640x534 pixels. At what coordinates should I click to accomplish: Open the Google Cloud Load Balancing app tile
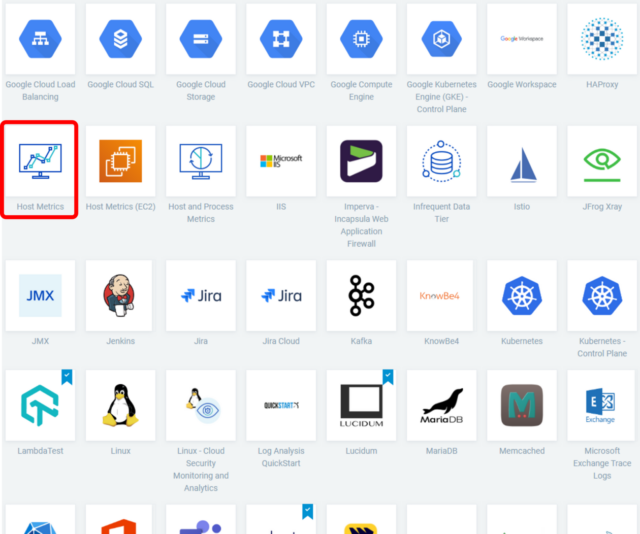pos(40,39)
